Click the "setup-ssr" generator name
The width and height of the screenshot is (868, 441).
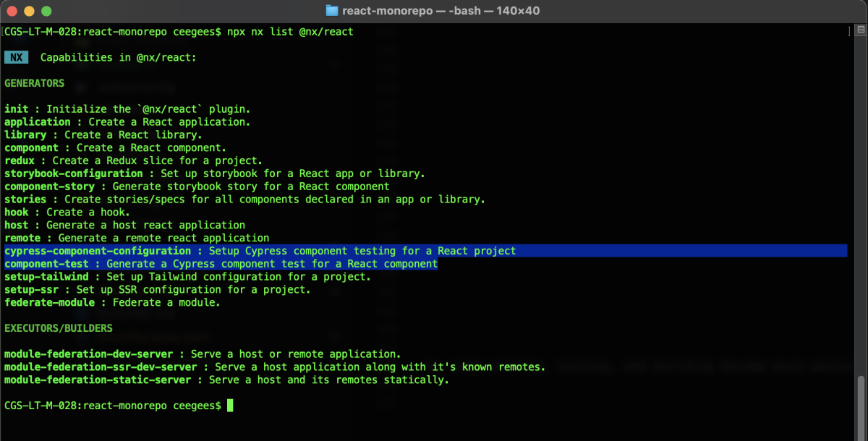(x=32, y=290)
